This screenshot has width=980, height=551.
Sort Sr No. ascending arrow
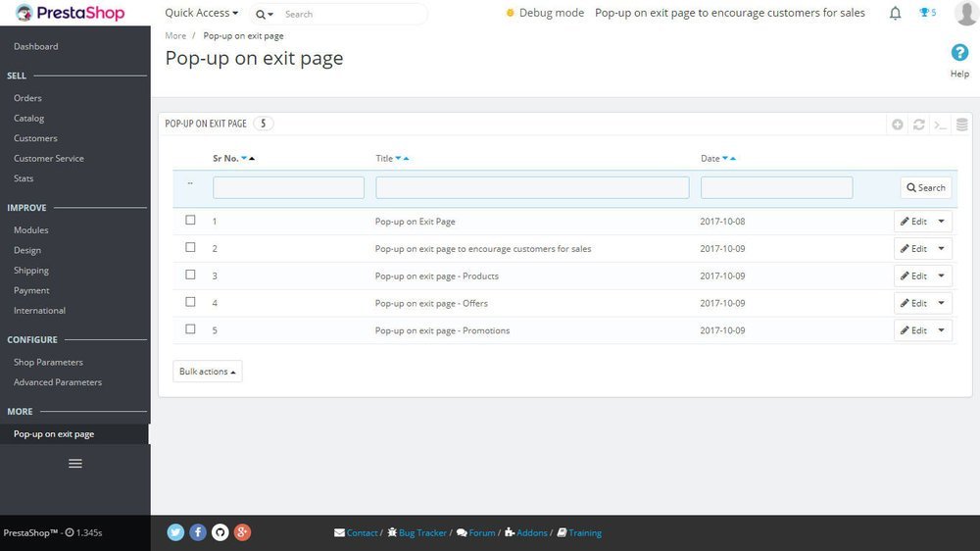(252, 158)
